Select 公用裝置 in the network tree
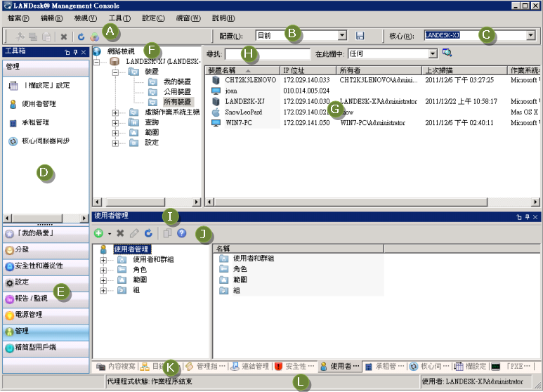 177,92
